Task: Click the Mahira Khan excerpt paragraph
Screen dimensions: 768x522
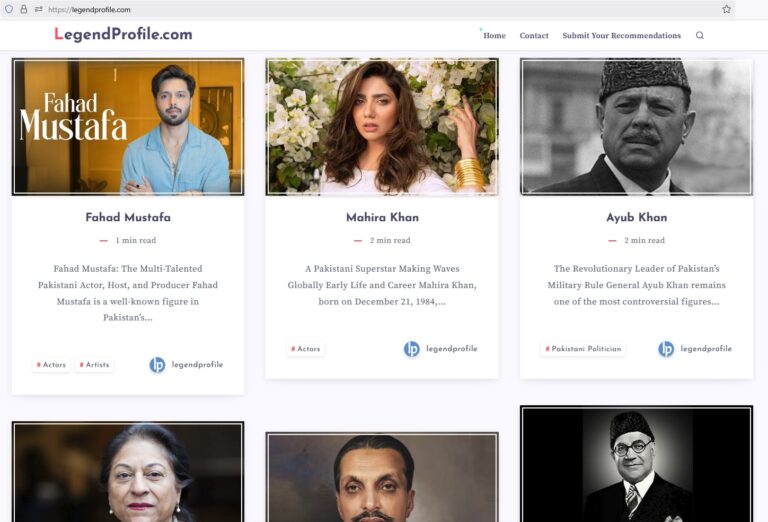Action: click(382, 285)
